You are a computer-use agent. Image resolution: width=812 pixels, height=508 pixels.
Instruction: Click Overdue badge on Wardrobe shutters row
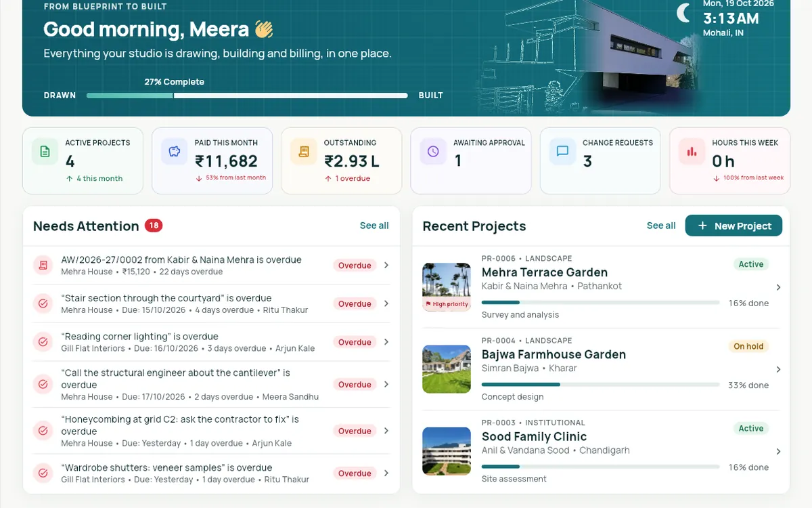[355, 473]
